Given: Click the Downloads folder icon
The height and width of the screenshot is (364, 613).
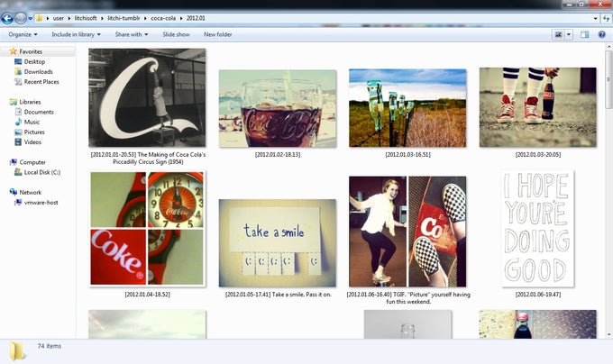Looking at the screenshot, I should pos(18,71).
